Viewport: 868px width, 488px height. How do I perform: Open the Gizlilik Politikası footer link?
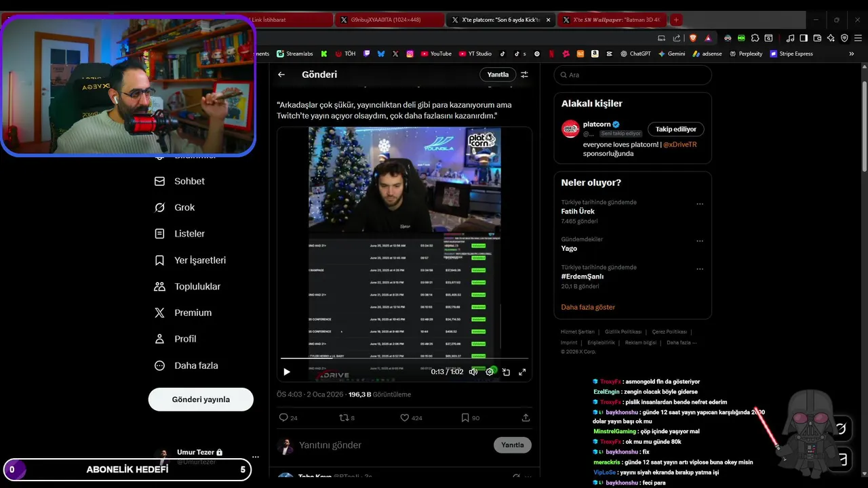623,332
